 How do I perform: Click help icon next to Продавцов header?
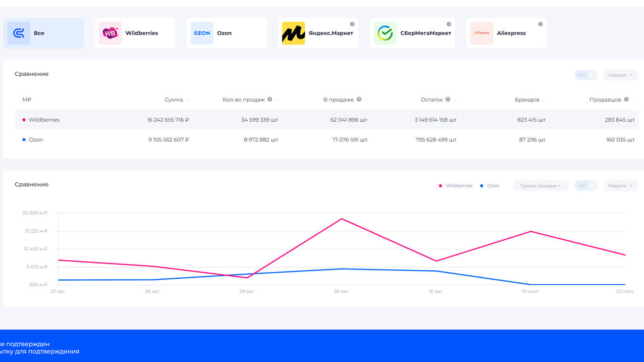(x=627, y=100)
